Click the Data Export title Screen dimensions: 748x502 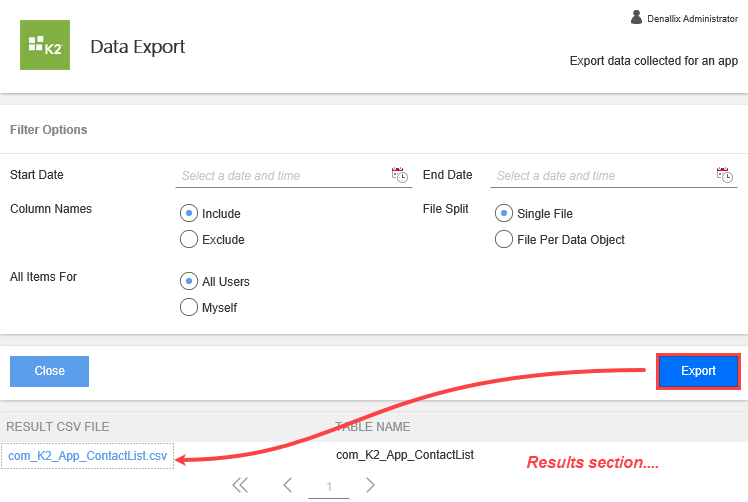(138, 47)
